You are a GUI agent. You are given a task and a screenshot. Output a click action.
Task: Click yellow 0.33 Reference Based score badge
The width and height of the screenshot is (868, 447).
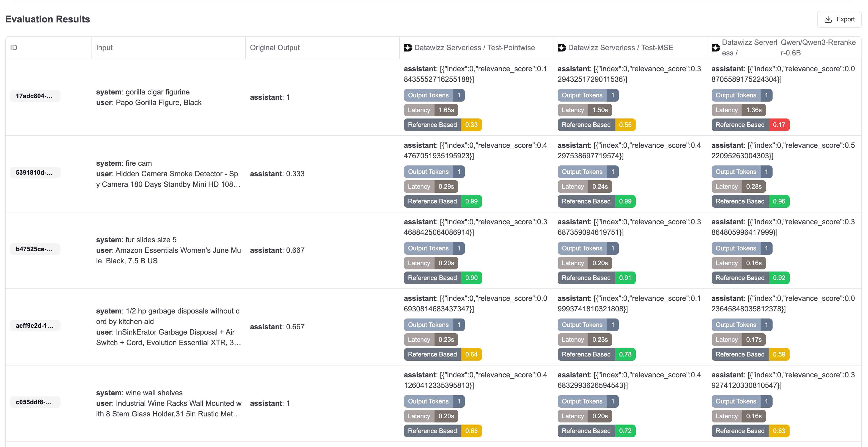click(471, 125)
